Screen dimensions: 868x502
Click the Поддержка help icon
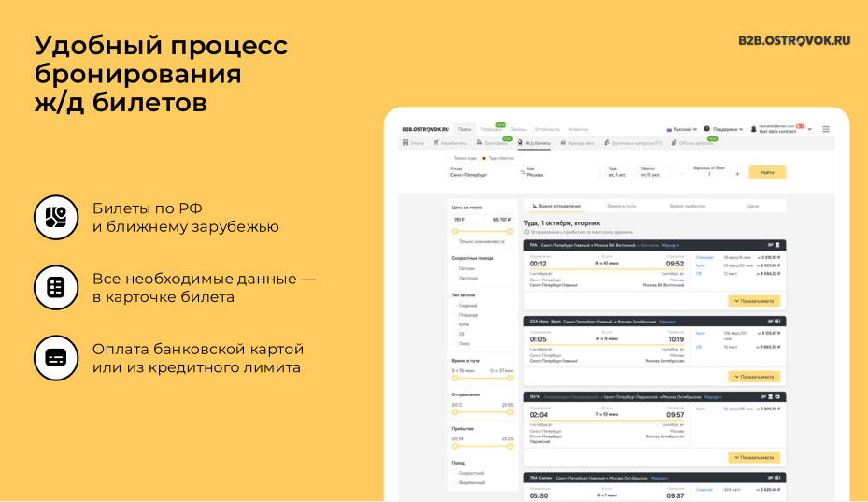707,129
